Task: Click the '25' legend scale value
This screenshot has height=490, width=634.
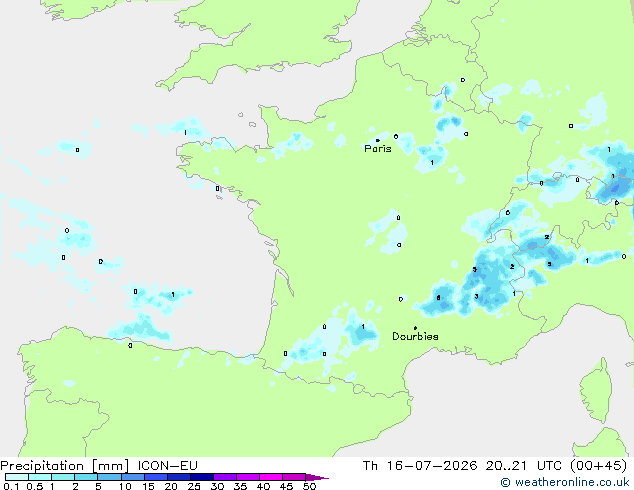Action: point(194,486)
